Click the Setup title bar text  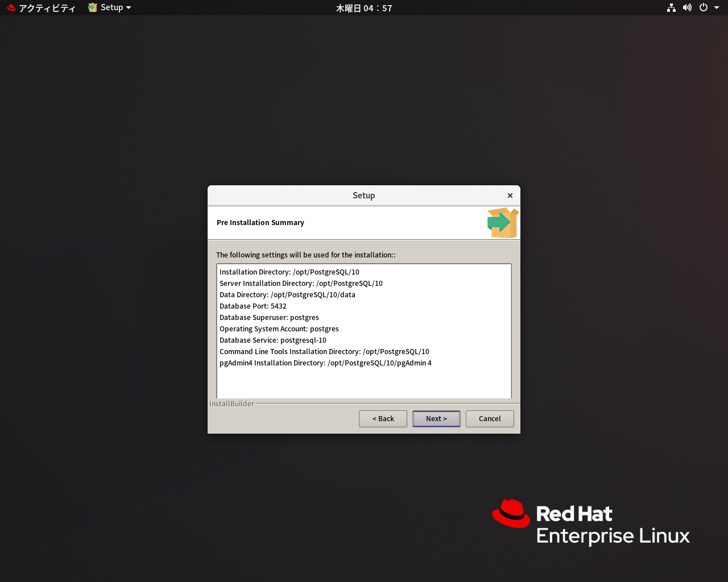(x=364, y=196)
